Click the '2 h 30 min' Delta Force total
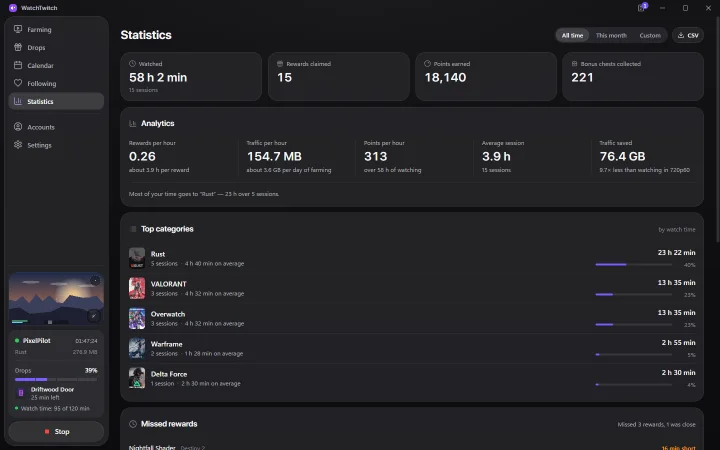This screenshot has height=450, width=720. (678, 372)
